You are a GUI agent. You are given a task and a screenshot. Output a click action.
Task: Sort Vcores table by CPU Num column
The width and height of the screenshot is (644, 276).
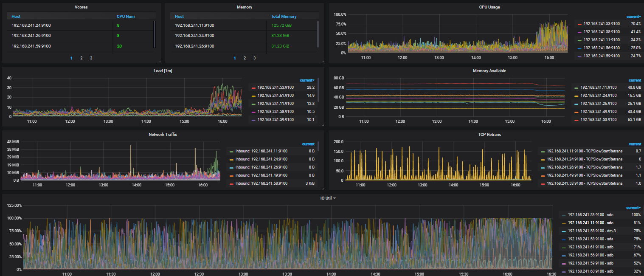coord(126,17)
